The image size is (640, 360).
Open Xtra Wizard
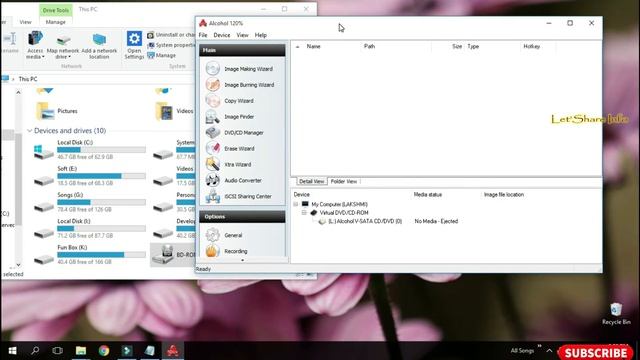tap(229, 164)
